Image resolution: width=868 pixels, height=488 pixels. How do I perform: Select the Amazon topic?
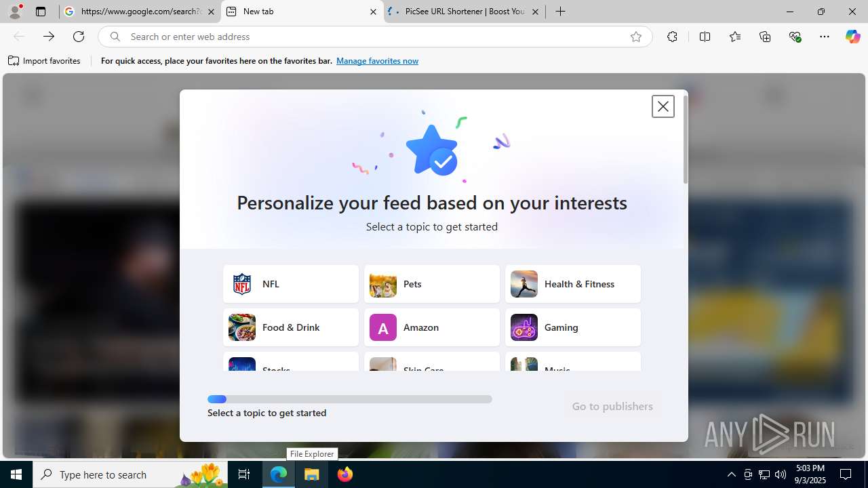point(432,327)
